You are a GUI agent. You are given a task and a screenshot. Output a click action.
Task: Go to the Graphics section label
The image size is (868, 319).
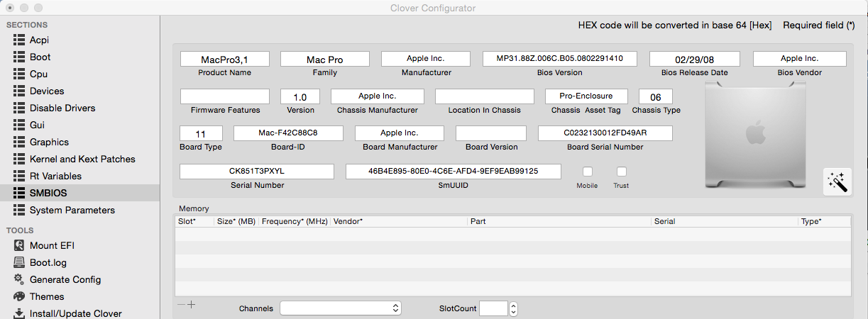pos(49,142)
